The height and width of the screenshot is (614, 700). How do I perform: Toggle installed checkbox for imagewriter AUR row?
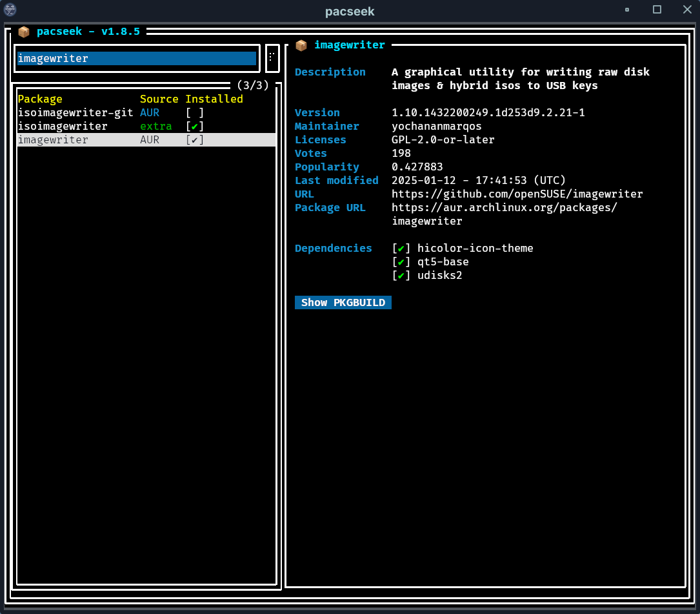pyautogui.click(x=195, y=140)
